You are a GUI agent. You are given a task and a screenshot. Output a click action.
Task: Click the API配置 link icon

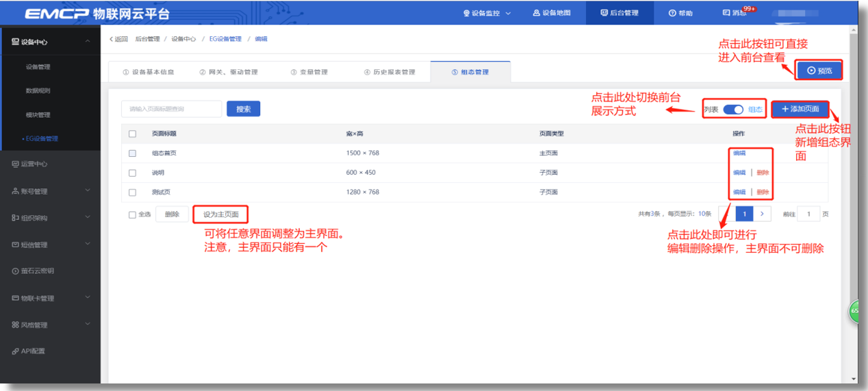click(x=15, y=351)
